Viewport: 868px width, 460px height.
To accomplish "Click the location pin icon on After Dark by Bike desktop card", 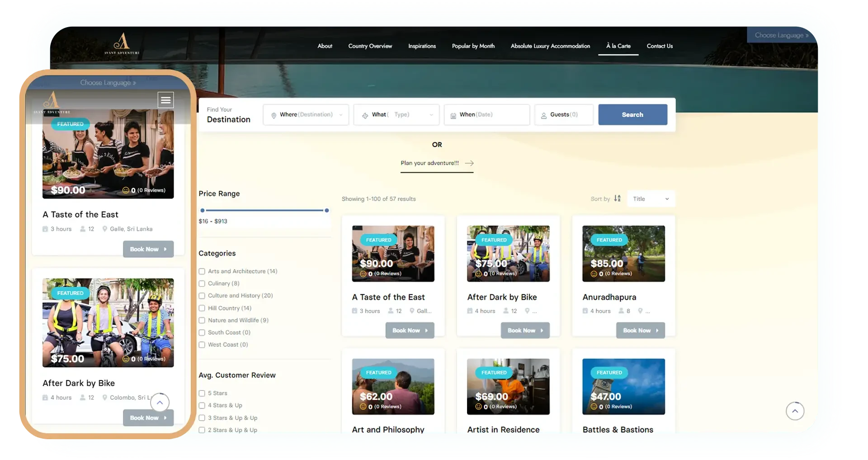I will 527,311.
